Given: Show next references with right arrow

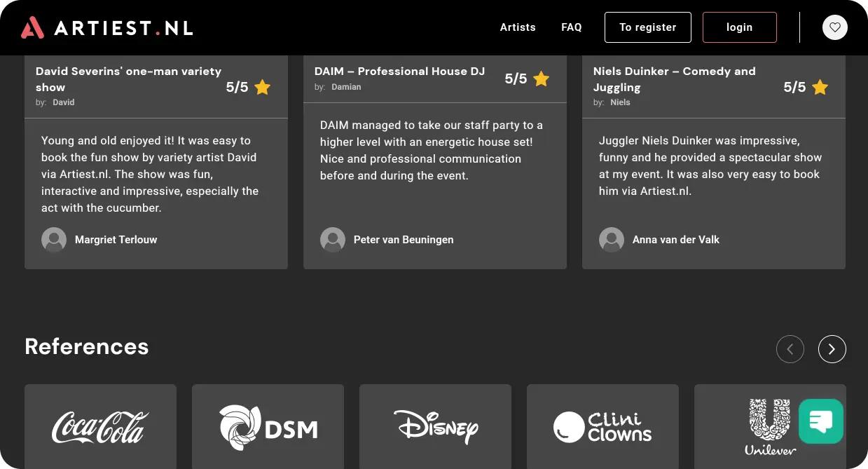Looking at the screenshot, I should pyautogui.click(x=832, y=349).
